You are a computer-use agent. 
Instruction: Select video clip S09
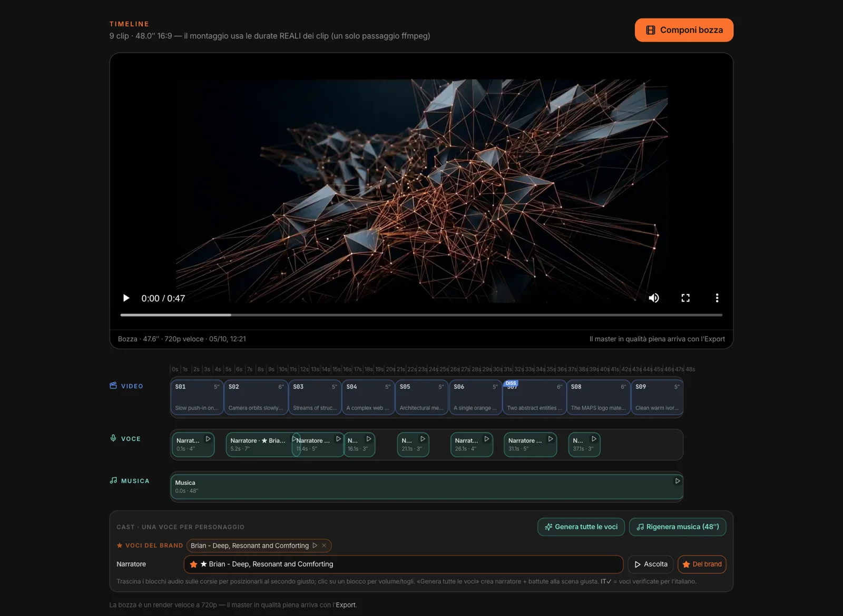657,397
